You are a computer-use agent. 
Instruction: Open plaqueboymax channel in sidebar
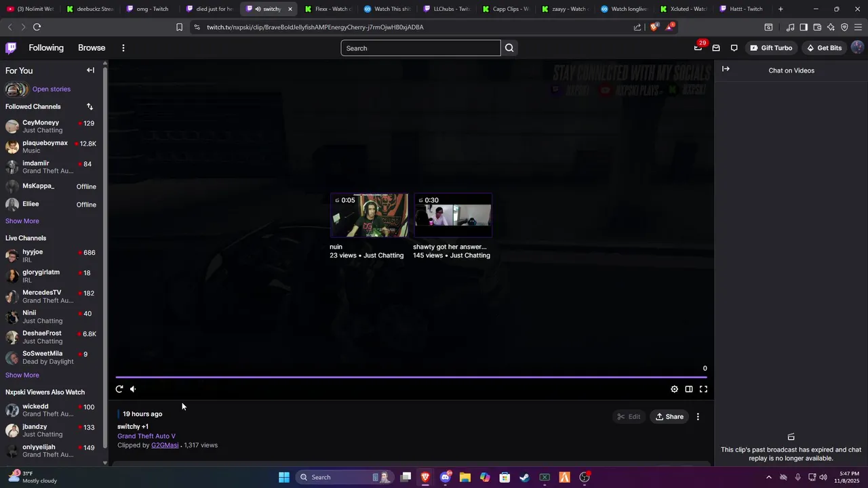coord(51,147)
